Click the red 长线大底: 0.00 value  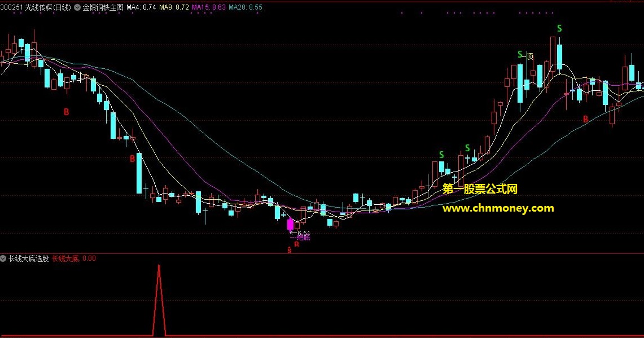point(74,258)
